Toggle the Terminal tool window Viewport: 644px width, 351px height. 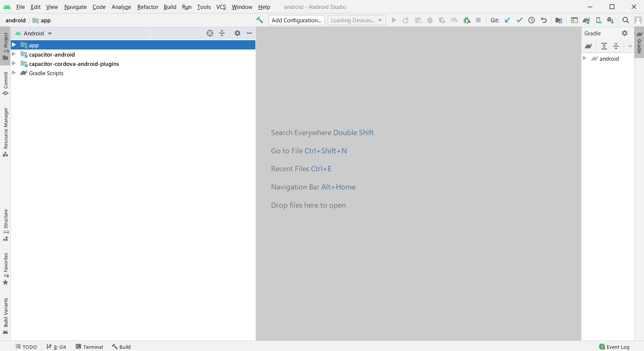pos(89,347)
